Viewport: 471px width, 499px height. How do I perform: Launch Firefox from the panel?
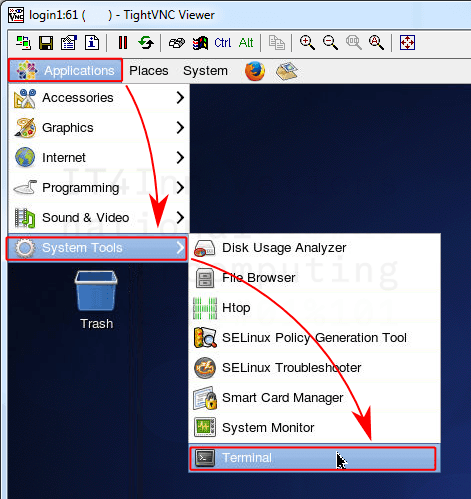[x=255, y=71]
